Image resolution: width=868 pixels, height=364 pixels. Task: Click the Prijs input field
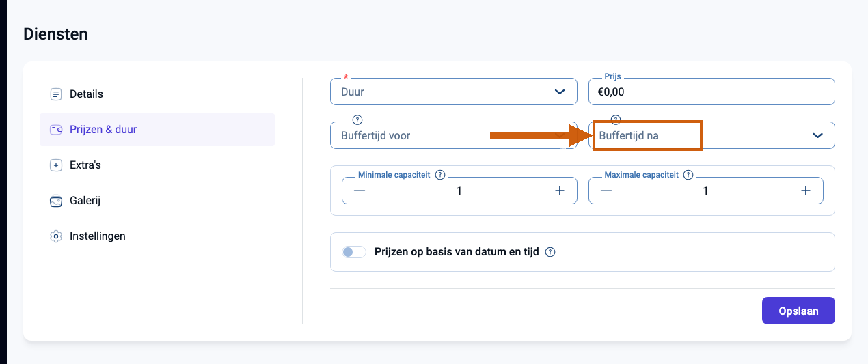[x=711, y=92]
